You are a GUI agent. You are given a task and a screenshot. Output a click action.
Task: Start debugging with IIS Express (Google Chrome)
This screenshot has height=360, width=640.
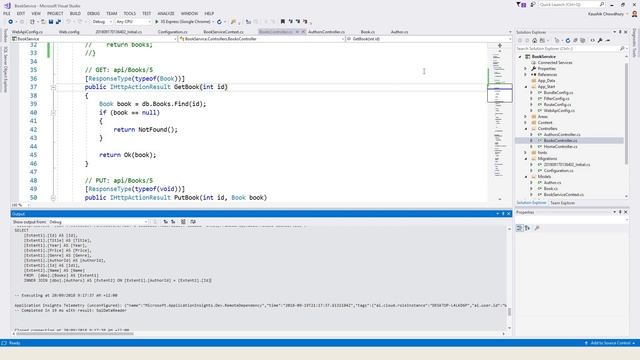point(185,22)
